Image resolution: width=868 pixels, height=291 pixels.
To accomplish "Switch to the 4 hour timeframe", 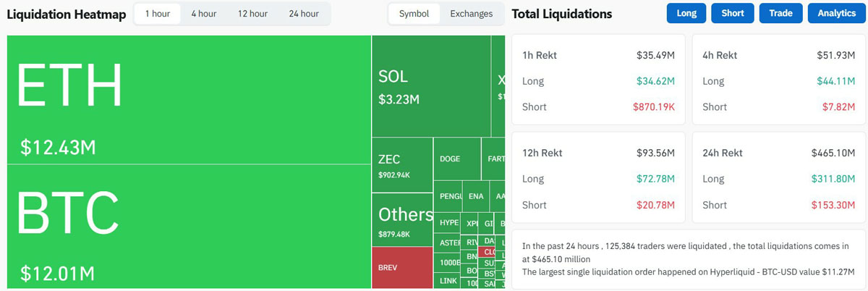I will pos(203,14).
